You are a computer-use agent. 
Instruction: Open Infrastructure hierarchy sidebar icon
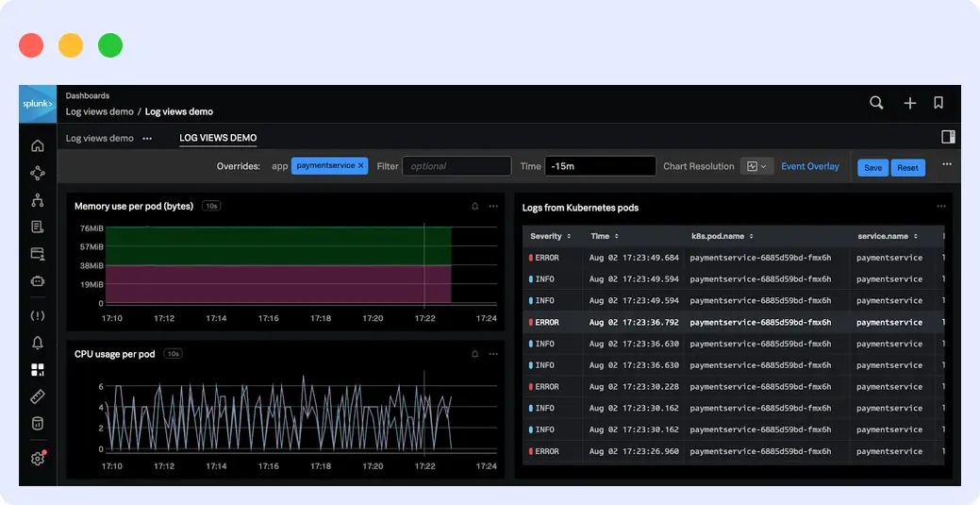point(38,200)
